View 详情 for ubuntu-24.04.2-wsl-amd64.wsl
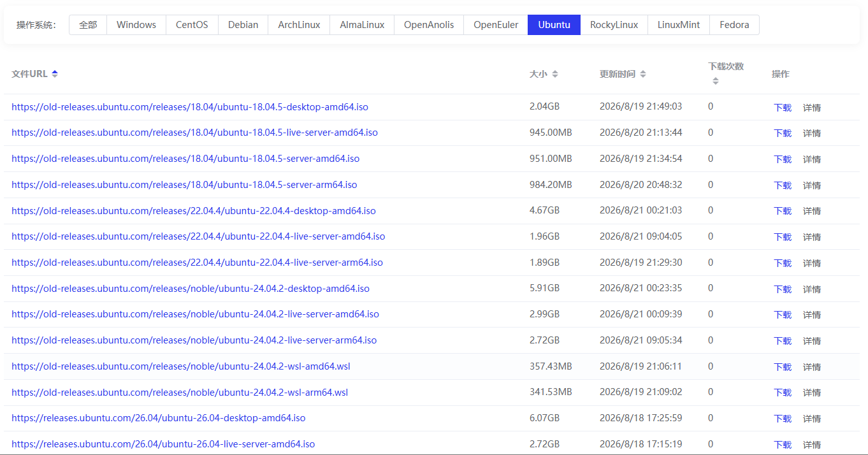This screenshot has height=455, width=868. [x=812, y=367]
